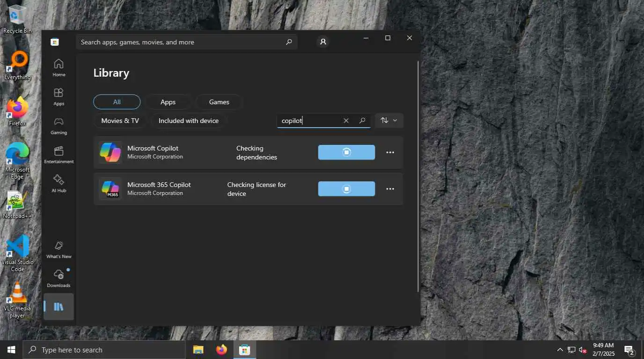Click the Microsoft Store logo icon

pos(55,42)
